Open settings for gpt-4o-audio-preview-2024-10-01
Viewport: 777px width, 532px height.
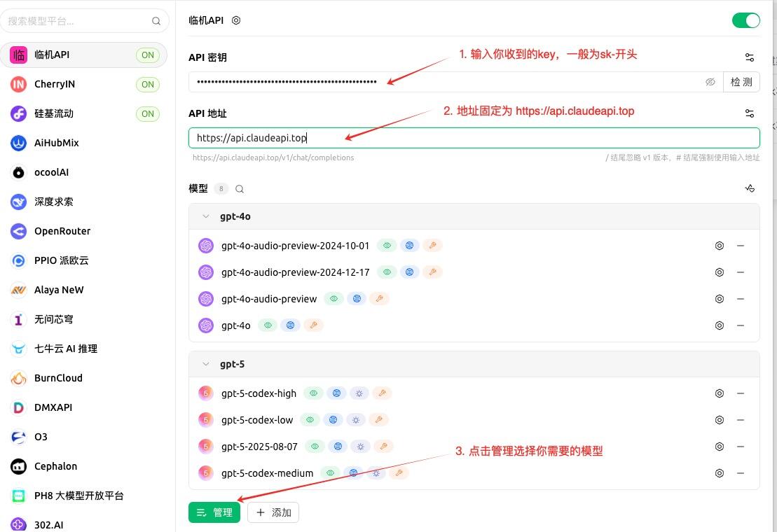720,246
